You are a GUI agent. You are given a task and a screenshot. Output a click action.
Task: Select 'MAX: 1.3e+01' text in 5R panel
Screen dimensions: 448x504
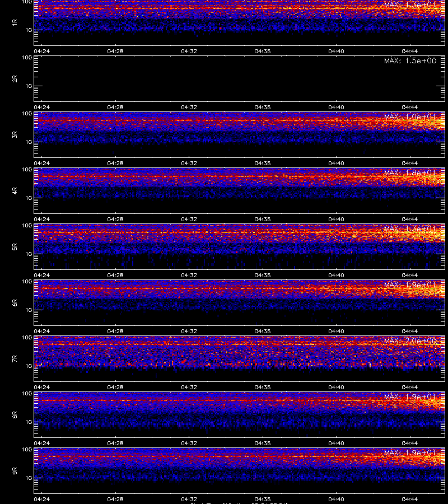point(410,229)
